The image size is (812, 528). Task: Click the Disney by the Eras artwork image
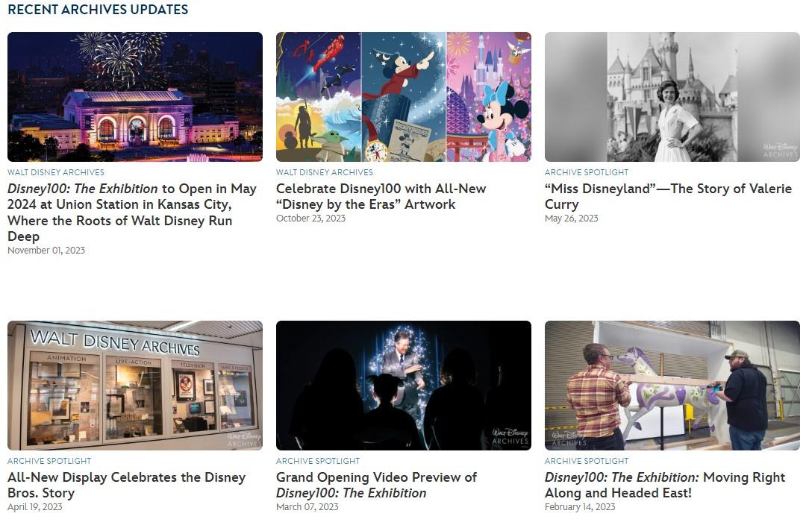pyautogui.click(x=403, y=97)
